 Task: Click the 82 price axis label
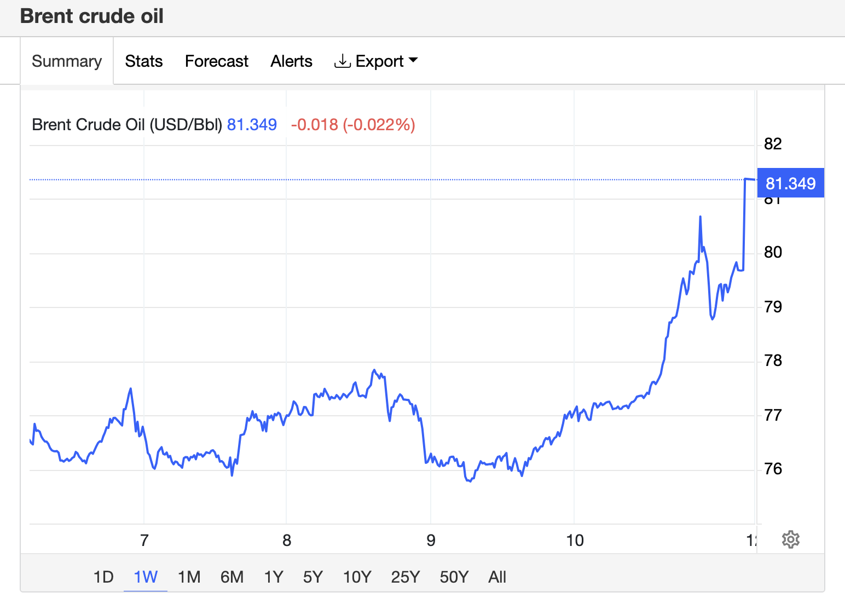[x=773, y=144]
